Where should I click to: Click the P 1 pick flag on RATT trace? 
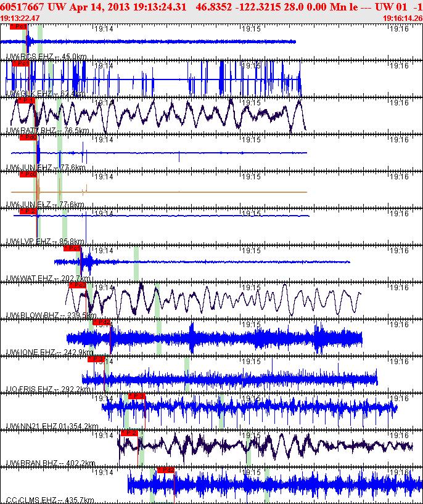27,100
